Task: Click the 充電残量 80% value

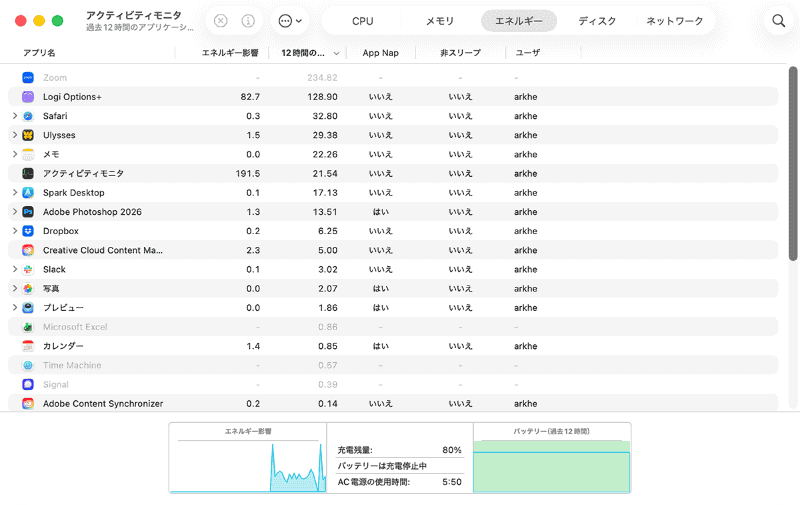Action: (x=452, y=450)
